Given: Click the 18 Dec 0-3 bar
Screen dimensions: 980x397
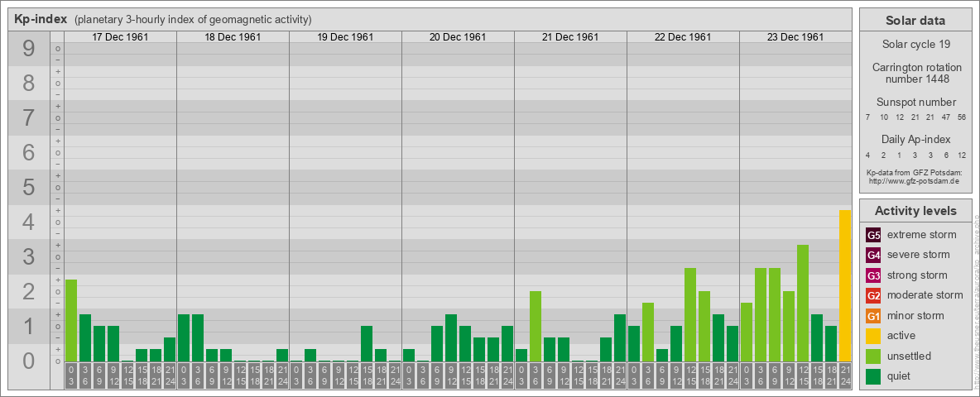Looking at the screenshot, I should [x=184, y=337].
